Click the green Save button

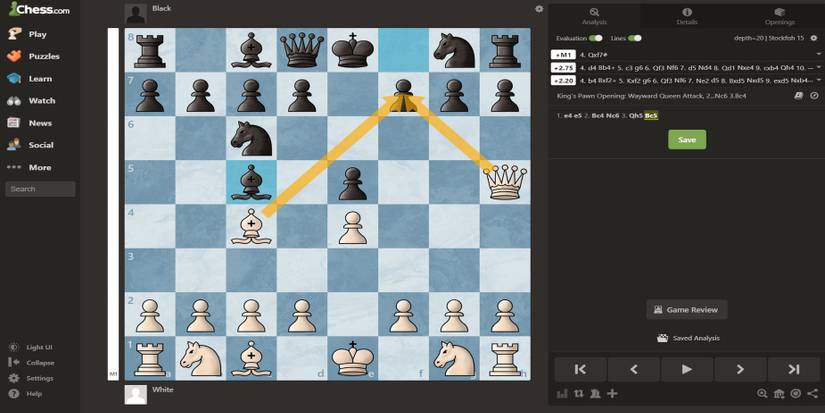tap(687, 140)
